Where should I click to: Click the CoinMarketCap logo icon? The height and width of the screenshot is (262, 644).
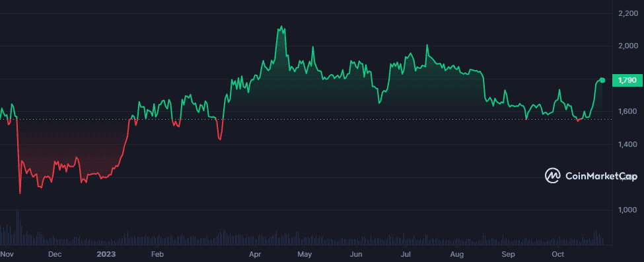click(x=553, y=175)
